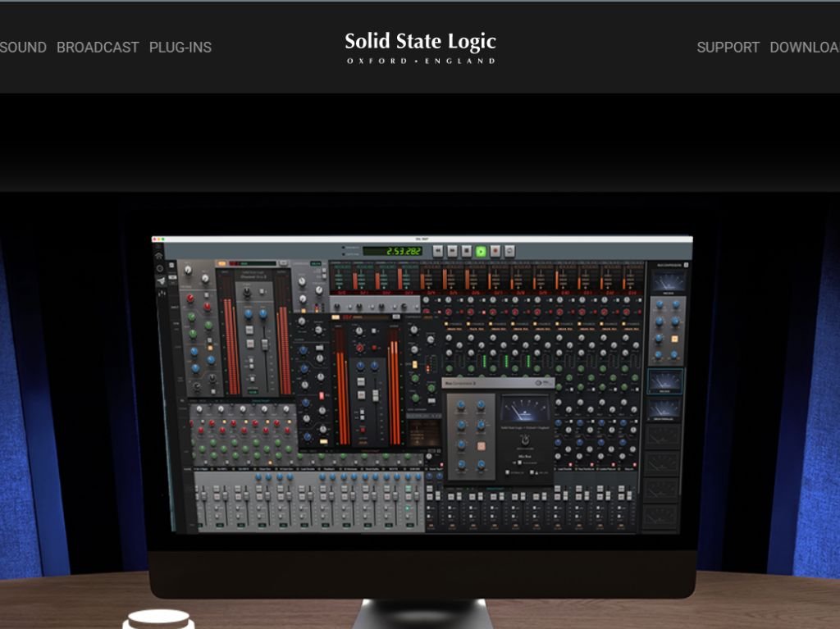Click the paper plane icon in sidebar

[161, 280]
